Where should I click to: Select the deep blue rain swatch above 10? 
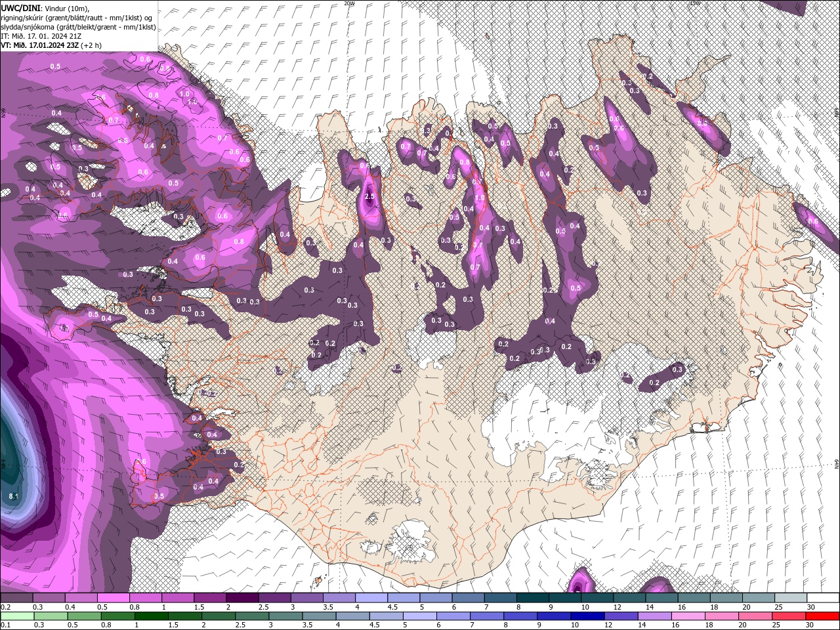pos(588,616)
